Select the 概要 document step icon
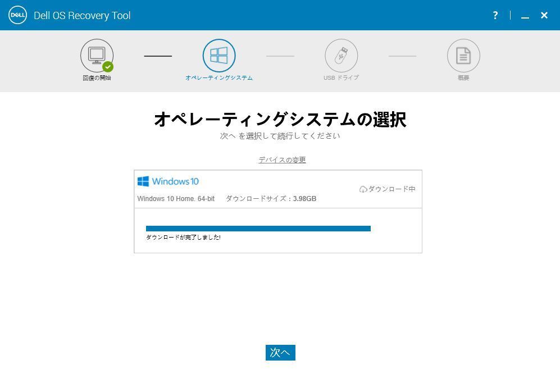Viewport: 560px width, 392px height. coord(463,56)
